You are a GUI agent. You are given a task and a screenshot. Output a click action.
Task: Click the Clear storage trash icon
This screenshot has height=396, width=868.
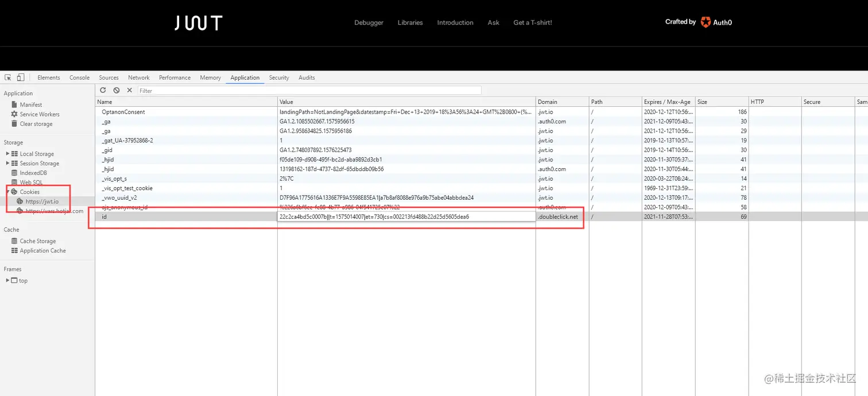point(14,124)
